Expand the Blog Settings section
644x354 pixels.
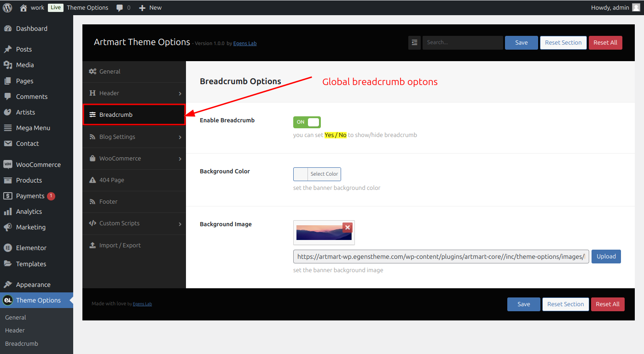pos(134,137)
